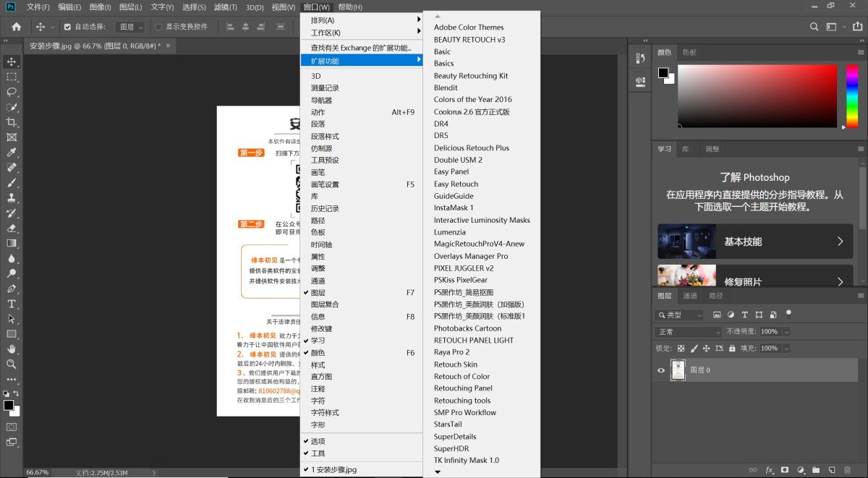Open the opacity (不透明度) dropdown arrow
This screenshot has width=868, height=478.
pyautogui.click(x=786, y=332)
